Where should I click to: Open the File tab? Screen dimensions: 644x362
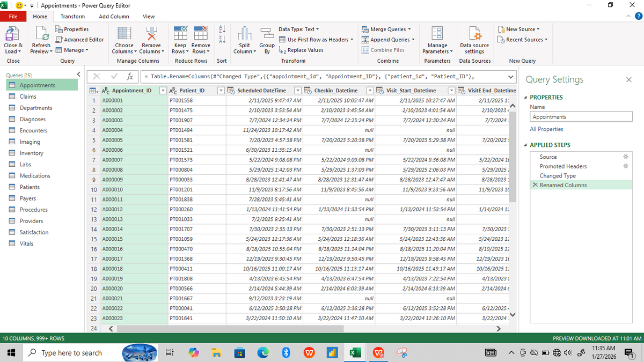click(13, 17)
